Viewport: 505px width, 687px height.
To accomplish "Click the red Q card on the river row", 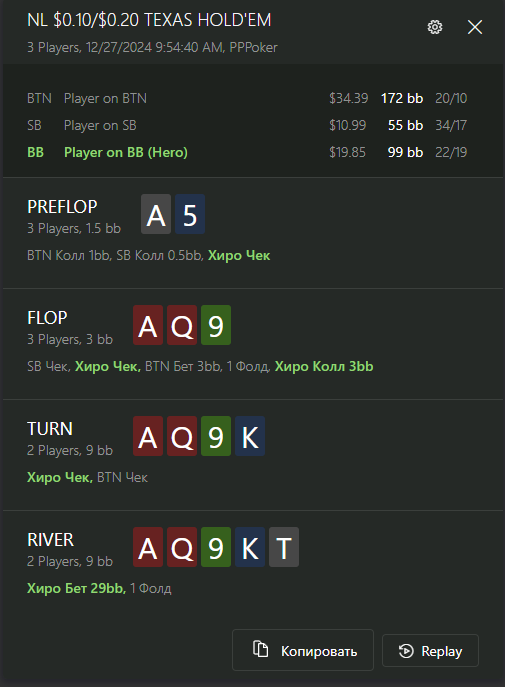I will click(182, 547).
